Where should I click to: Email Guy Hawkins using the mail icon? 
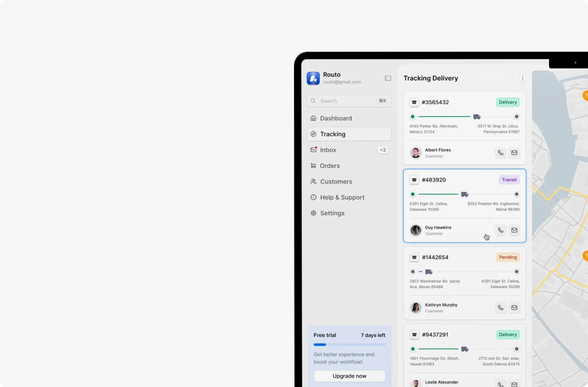coord(514,230)
